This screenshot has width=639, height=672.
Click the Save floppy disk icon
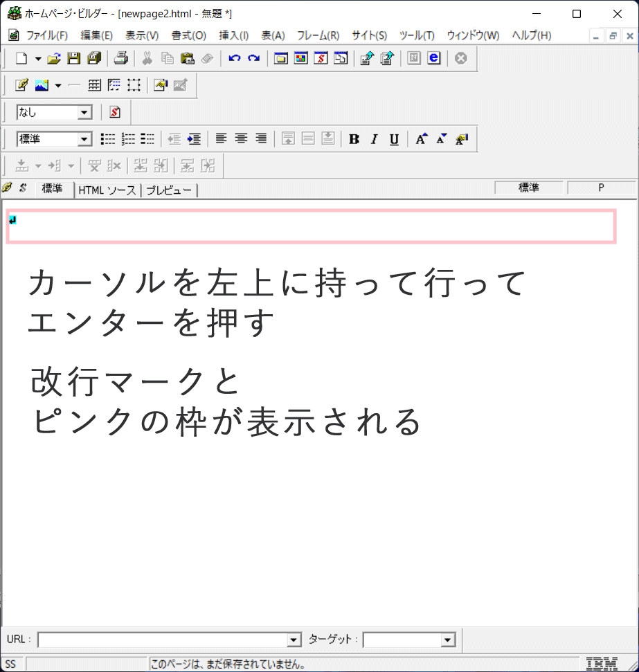pyautogui.click(x=73, y=59)
